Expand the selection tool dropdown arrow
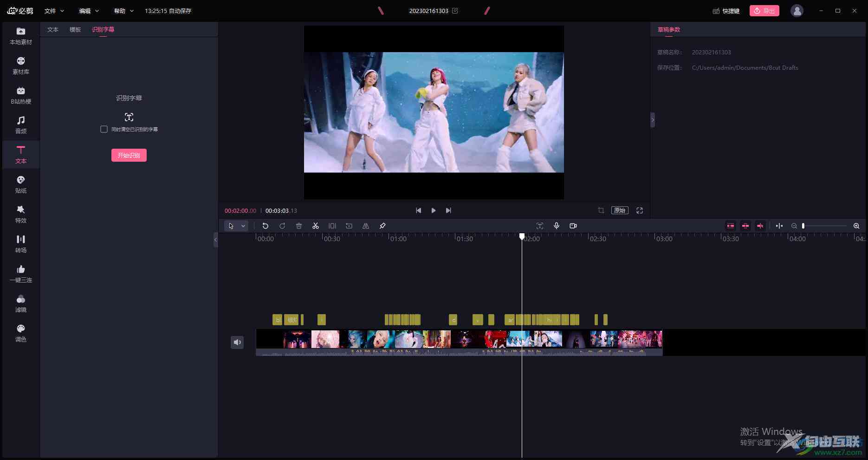The width and height of the screenshot is (868, 460). pos(243,226)
